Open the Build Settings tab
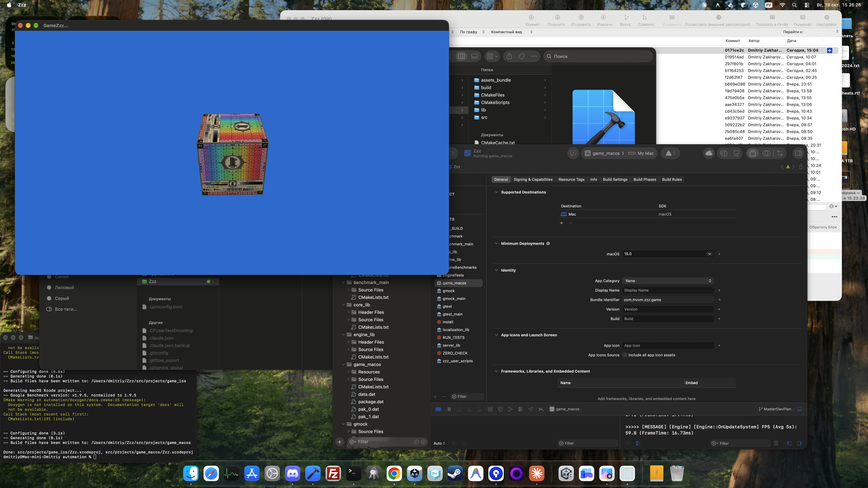Image resolution: width=868 pixels, height=488 pixels. (x=615, y=179)
